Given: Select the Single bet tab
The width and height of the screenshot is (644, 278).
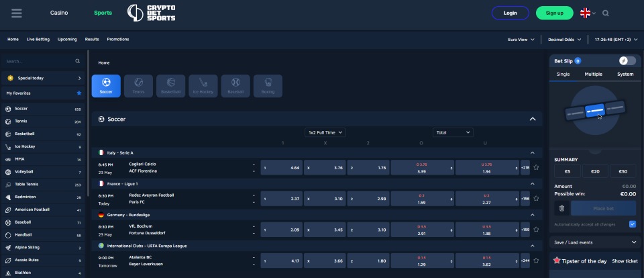Looking at the screenshot, I should coord(563,74).
